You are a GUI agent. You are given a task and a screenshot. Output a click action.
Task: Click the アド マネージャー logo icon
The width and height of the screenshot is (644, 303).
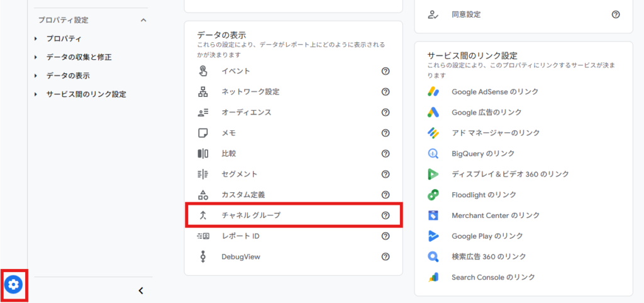click(x=433, y=133)
